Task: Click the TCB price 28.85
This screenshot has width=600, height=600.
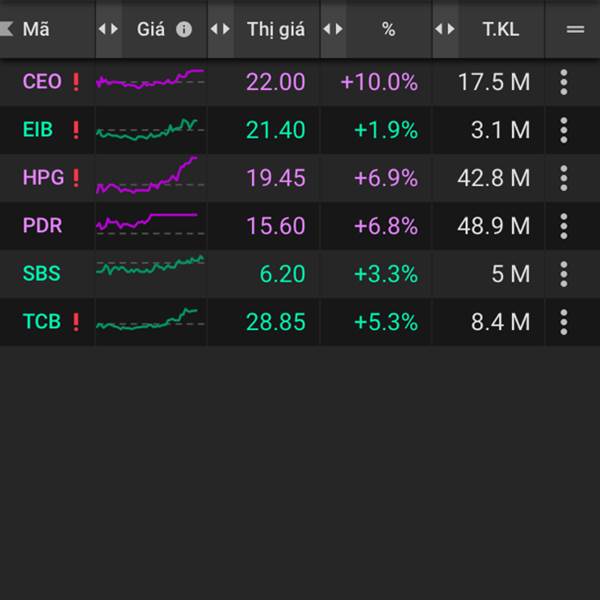Action: pos(276,322)
